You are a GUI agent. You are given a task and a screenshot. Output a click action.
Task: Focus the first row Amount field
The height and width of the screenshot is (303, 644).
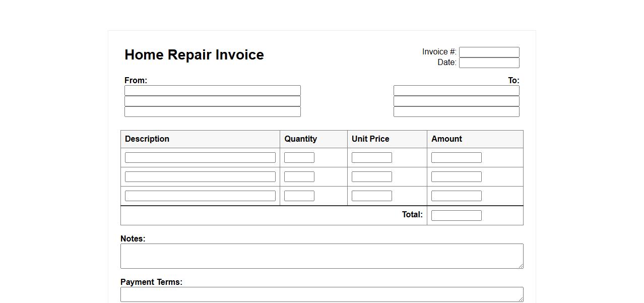(456, 158)
